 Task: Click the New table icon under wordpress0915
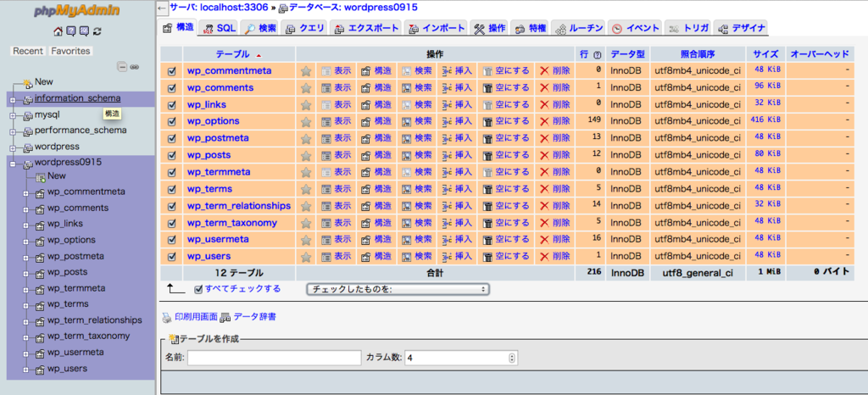coord(41,177)
